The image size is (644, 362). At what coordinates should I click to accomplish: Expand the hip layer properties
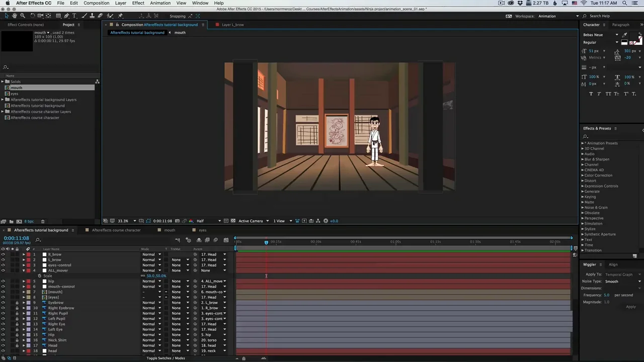click(x=24, y=281)
